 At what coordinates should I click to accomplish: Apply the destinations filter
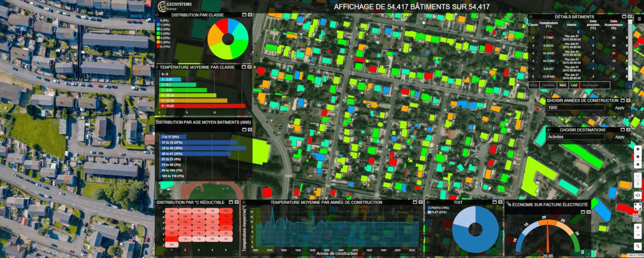point(619,137)
